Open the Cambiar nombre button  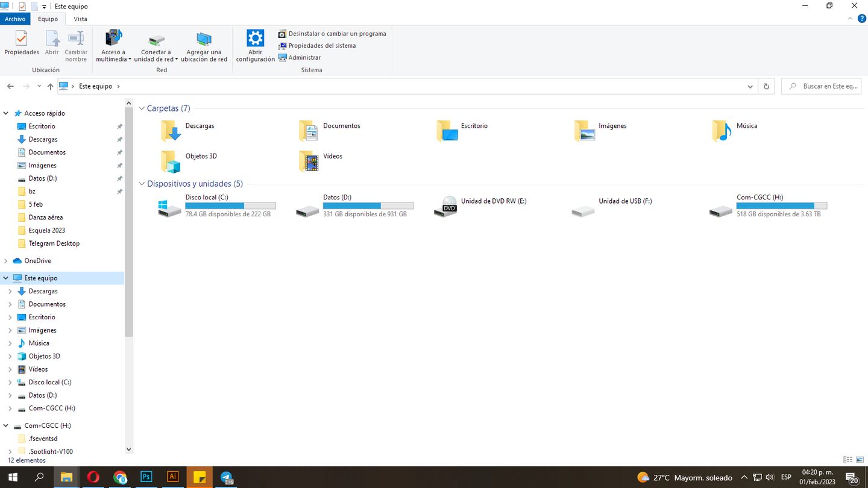[76, 45]
